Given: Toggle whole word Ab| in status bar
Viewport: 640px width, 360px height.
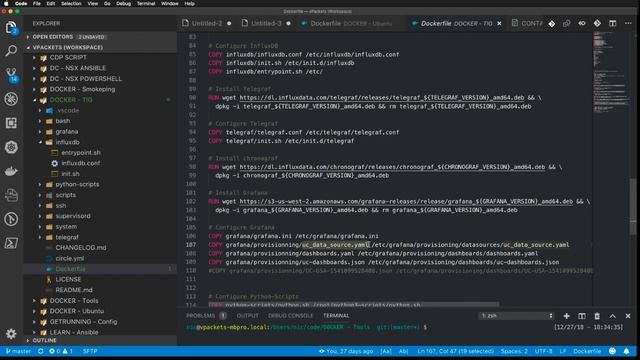Looking at the screenshot, I should pos(403,351).
